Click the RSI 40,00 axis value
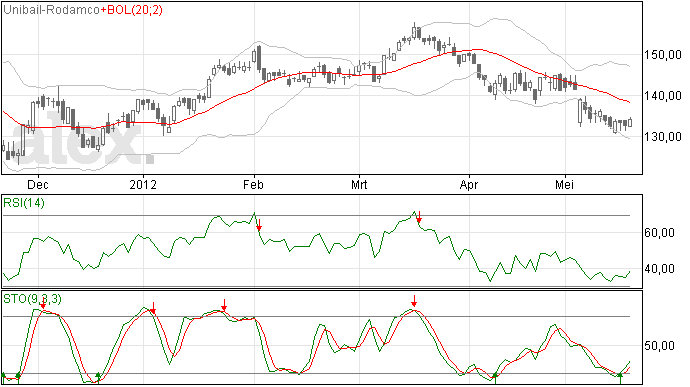 pos(659,269)
